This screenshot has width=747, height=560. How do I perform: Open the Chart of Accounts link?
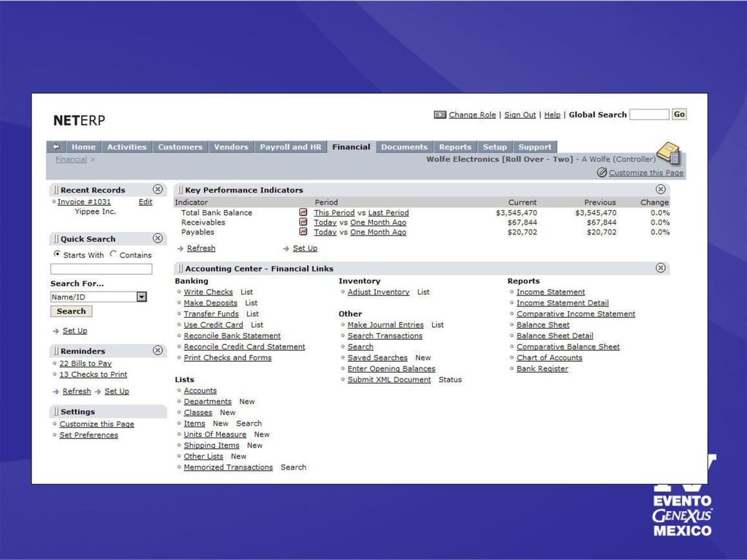pos(549,357)
